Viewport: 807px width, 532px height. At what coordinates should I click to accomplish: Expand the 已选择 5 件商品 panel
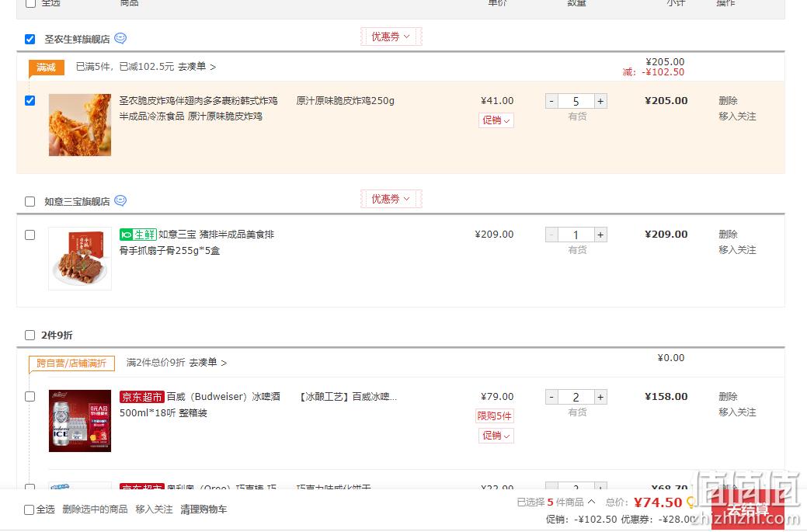(591, 502)
